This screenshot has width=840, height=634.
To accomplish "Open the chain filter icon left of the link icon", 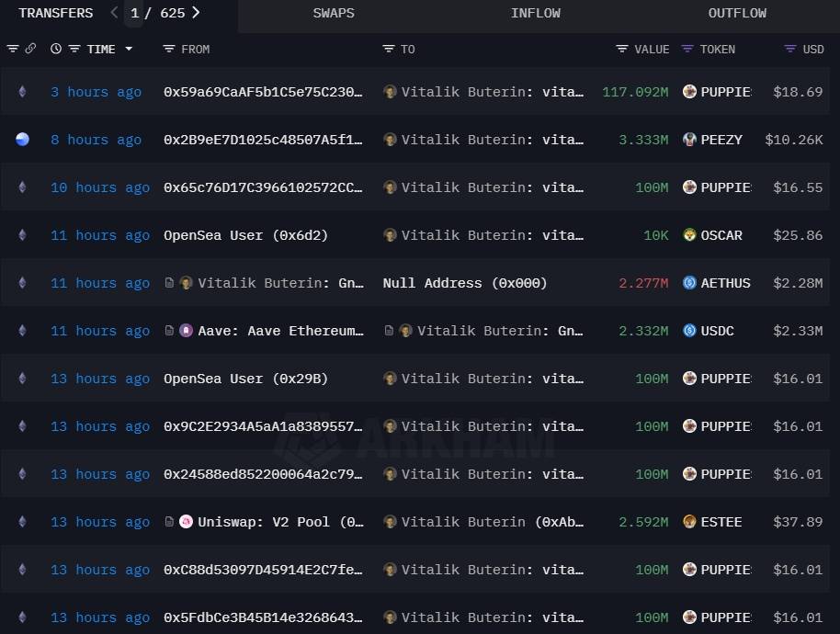I will 12,50.
